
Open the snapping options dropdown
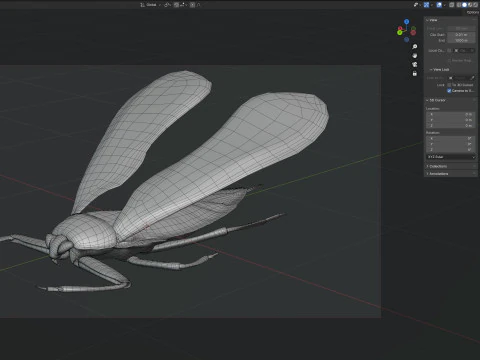[183, 5]
